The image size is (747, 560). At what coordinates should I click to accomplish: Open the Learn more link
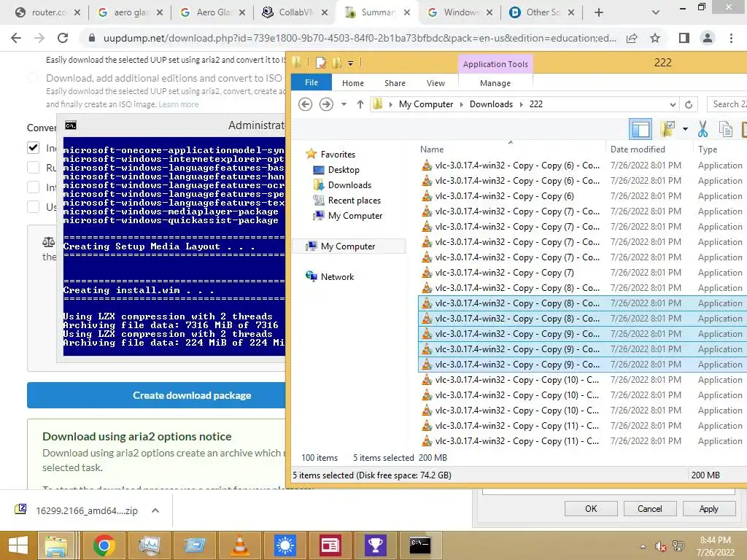179,104
